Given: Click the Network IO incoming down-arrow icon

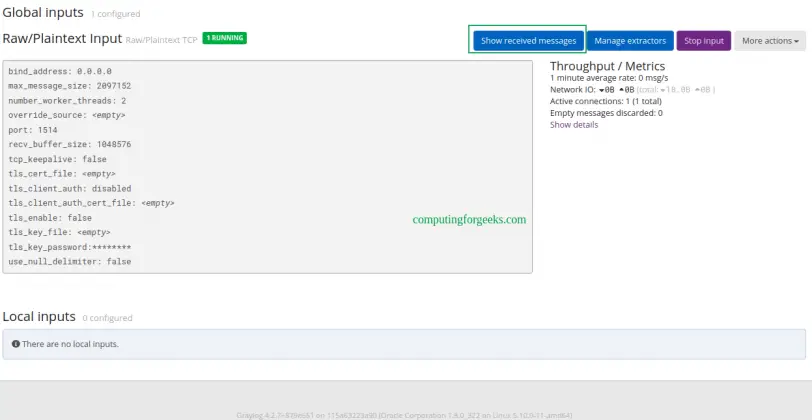Looking at the screenshot, I should tap(602, 90).
